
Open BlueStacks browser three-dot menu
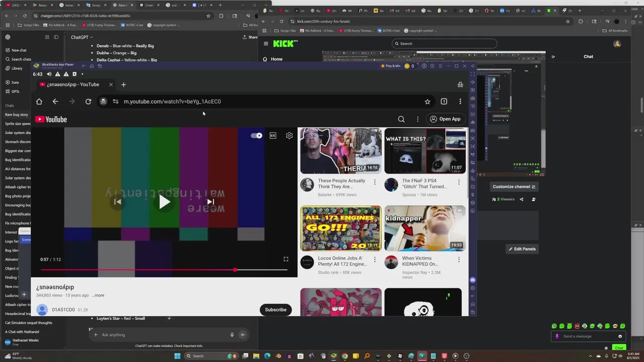(x=460, y=102)
